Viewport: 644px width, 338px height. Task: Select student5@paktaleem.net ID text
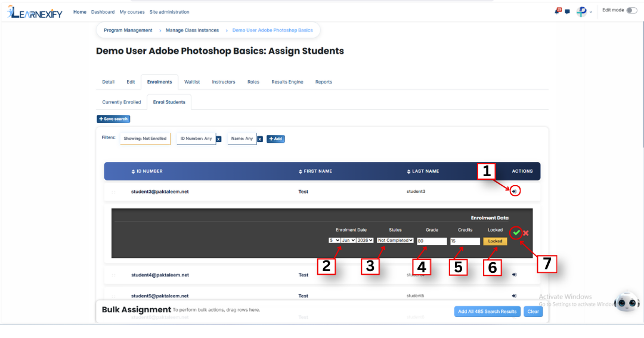[160, 296]
